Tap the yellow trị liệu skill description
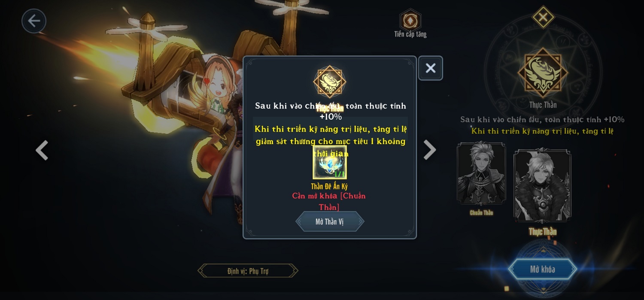 pos(330,141)
